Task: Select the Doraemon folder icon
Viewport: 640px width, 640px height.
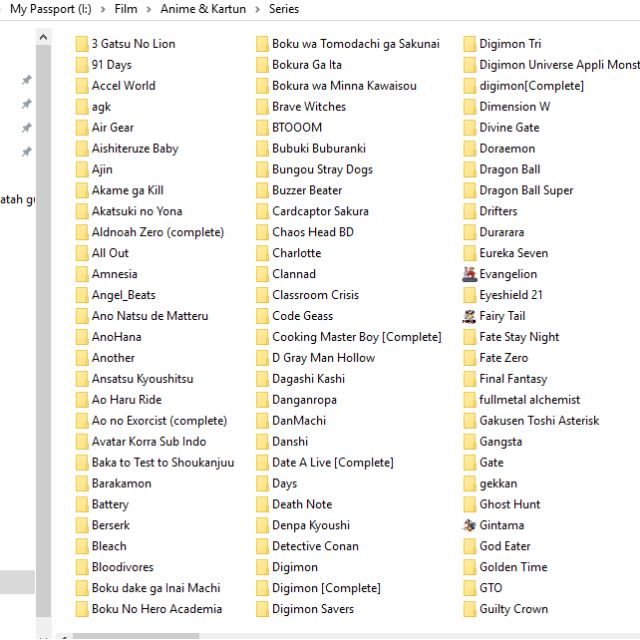Action: 469,149
